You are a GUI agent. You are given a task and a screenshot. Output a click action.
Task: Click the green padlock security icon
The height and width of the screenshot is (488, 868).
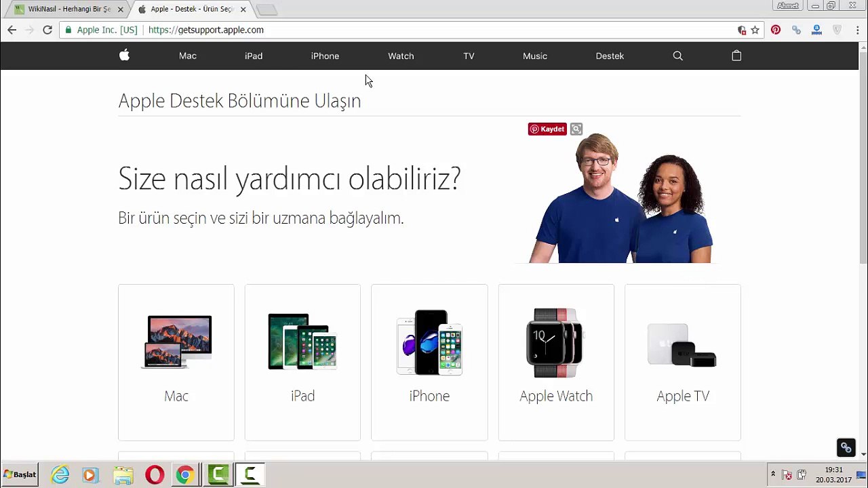(68, 30)
